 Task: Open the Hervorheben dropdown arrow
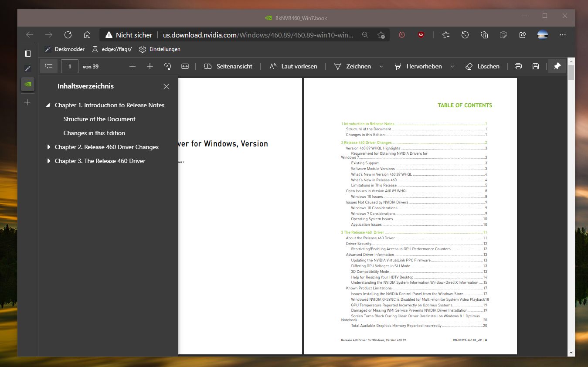click(452, 66)
